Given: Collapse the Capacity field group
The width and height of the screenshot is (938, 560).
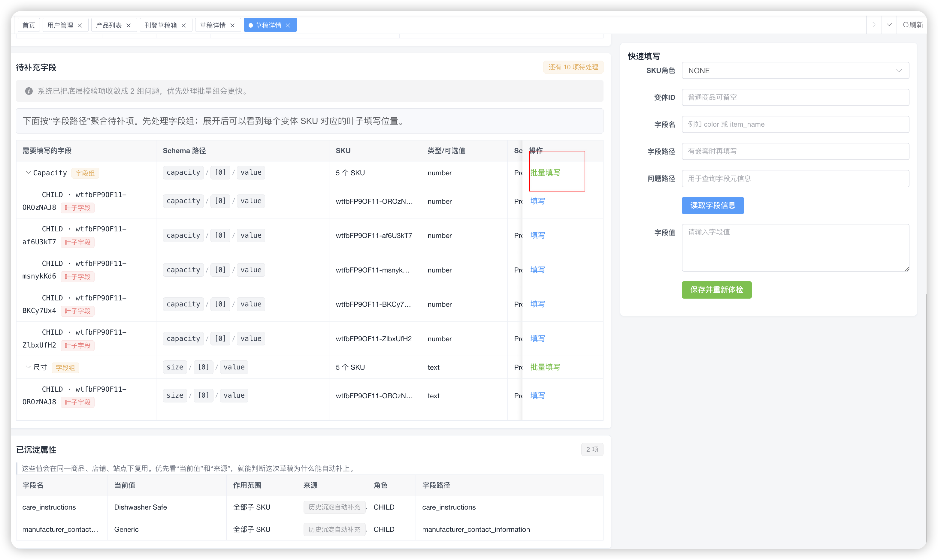Looking at the screenshot, I should (x=28, y=173).
